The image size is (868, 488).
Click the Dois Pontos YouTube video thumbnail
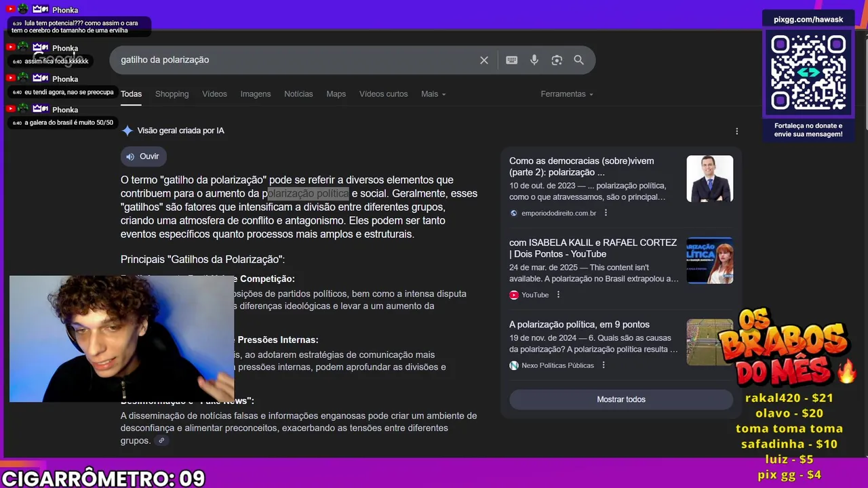click(x=709, y=260)
